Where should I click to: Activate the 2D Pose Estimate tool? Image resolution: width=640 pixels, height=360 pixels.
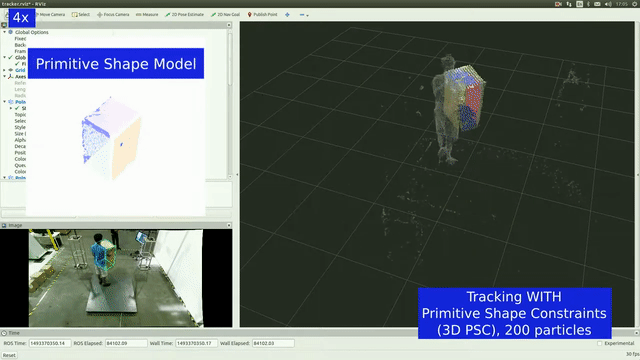tap(184, 15)
